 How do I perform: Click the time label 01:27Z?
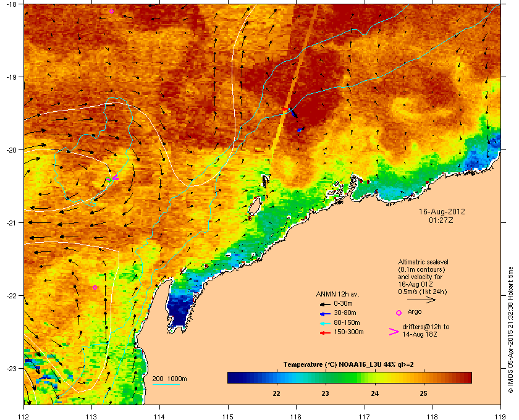[x=441, y=220]
